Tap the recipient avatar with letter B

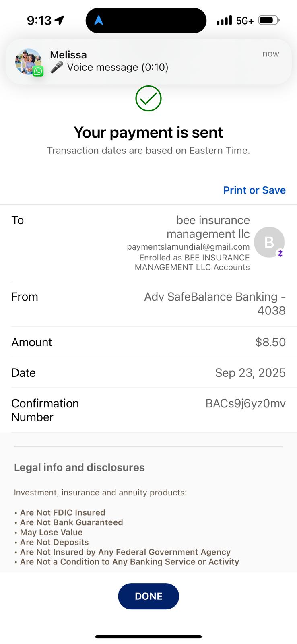pos(269,242)
